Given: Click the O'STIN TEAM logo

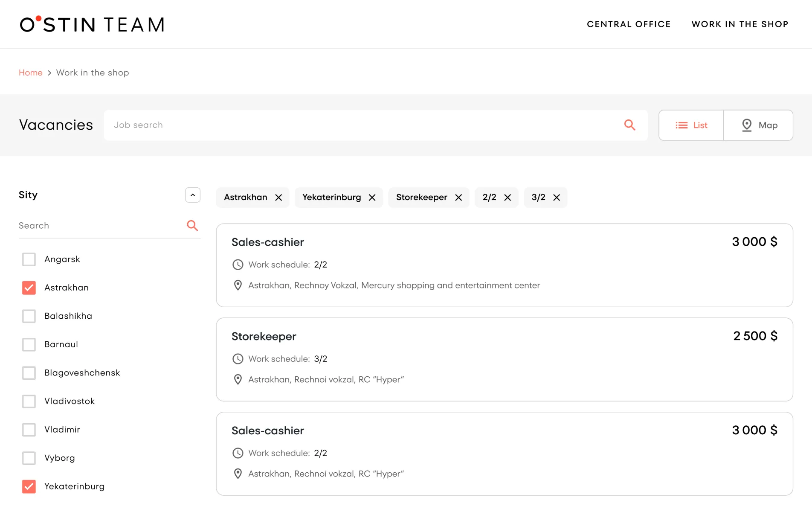Looking at the screenshot, I should (x=92, y=24).
